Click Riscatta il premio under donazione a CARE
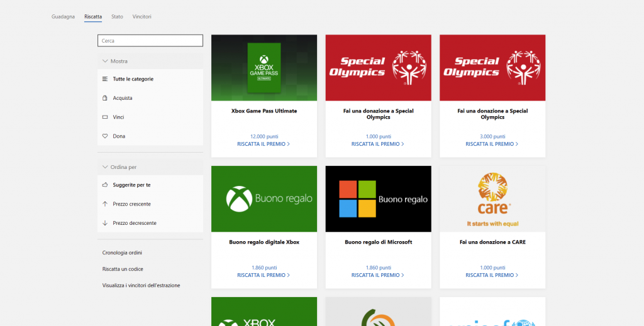The image size is (644, 326). tap(492, 275)
